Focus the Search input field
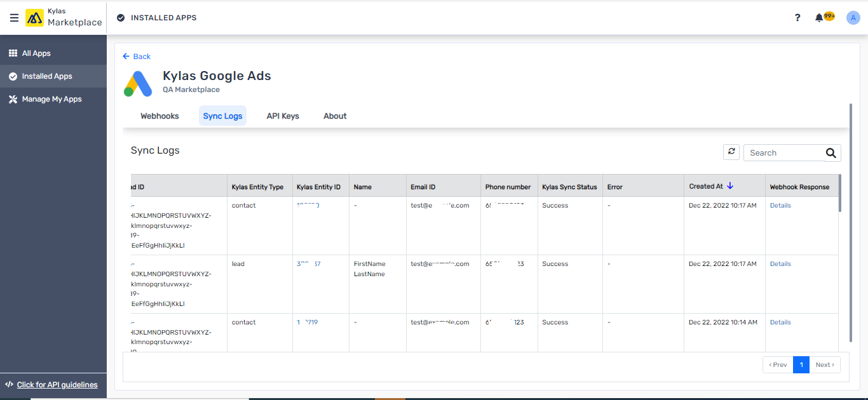This screenshot has height=400, width=868. tap(783, 153)
